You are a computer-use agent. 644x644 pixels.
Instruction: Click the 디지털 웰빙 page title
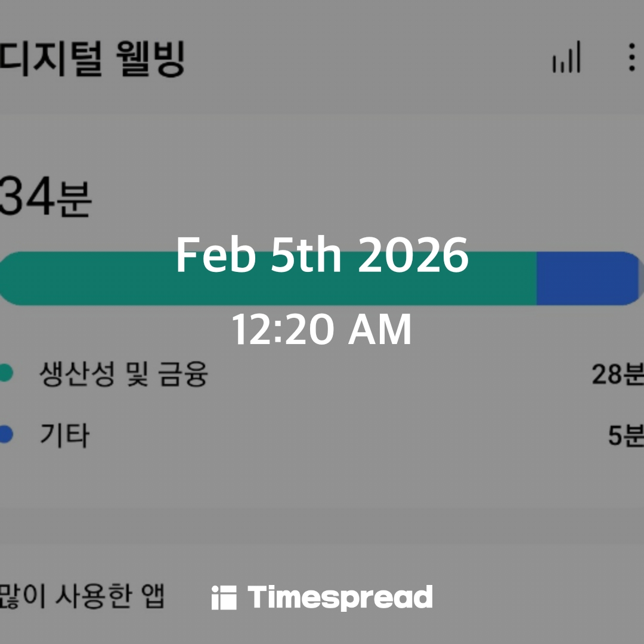click(x=92, y=58)
